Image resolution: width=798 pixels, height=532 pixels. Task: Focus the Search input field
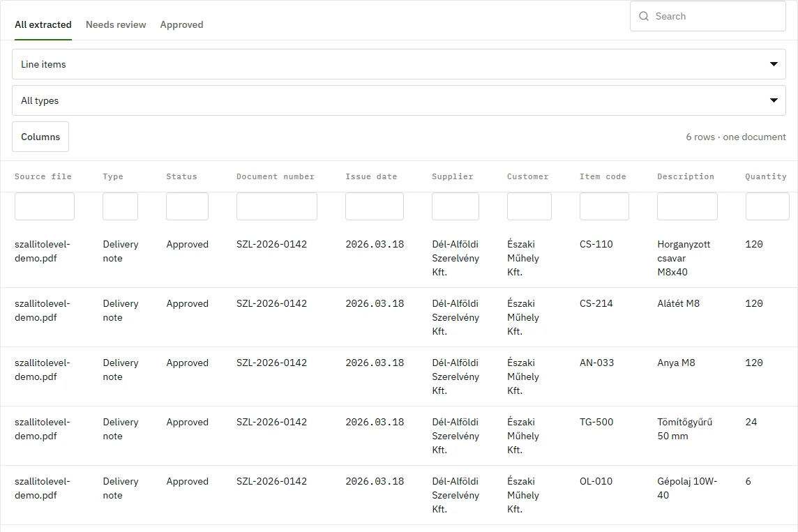[x=708, y=16]
